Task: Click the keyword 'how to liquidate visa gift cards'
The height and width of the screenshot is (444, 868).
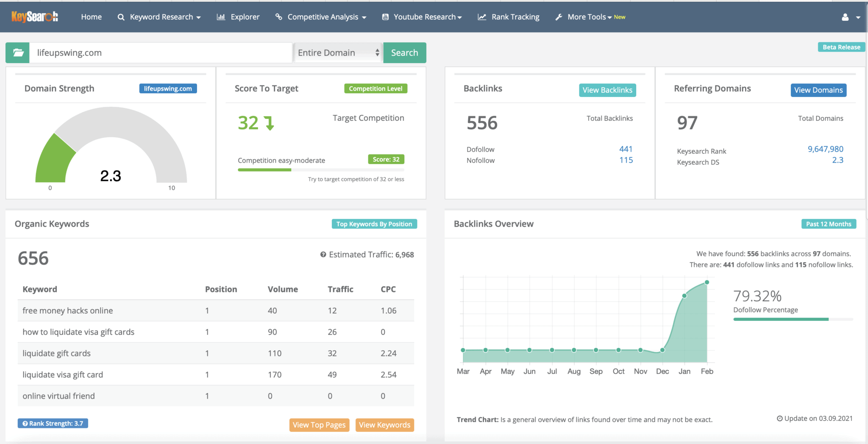Action: [x=78, y=332]
